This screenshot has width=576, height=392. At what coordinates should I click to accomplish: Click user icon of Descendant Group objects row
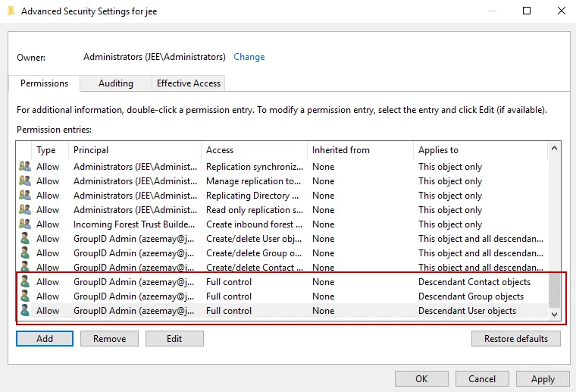(24, 296)
